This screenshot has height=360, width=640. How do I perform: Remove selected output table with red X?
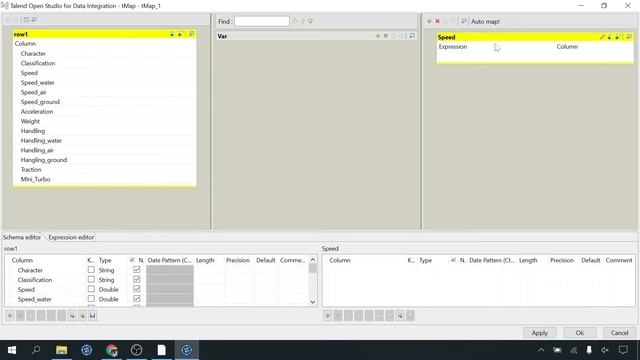tap(437, 21)
